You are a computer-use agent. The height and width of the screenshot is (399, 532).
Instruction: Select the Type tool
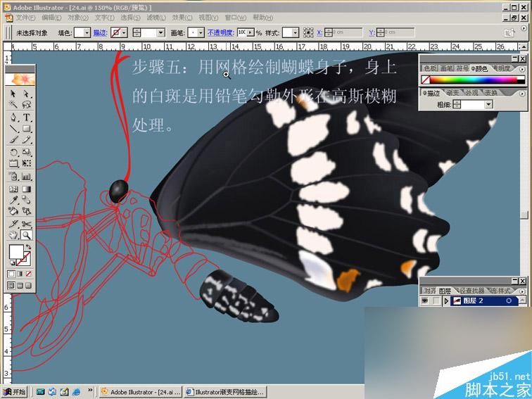[27, 118]
